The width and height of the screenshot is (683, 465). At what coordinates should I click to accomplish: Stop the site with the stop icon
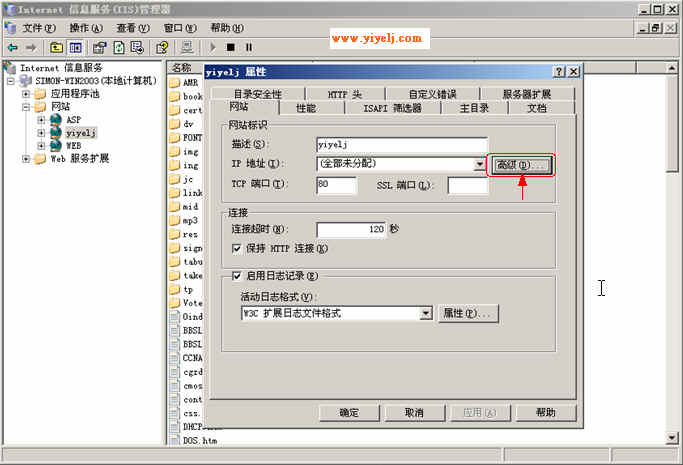(231, 47)
